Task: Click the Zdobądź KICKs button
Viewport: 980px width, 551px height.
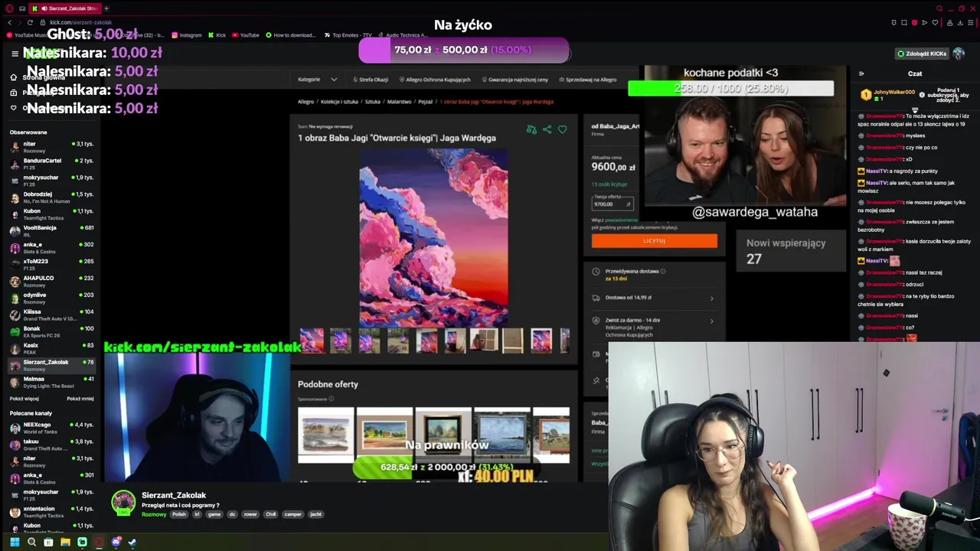Action: point(922,54)
